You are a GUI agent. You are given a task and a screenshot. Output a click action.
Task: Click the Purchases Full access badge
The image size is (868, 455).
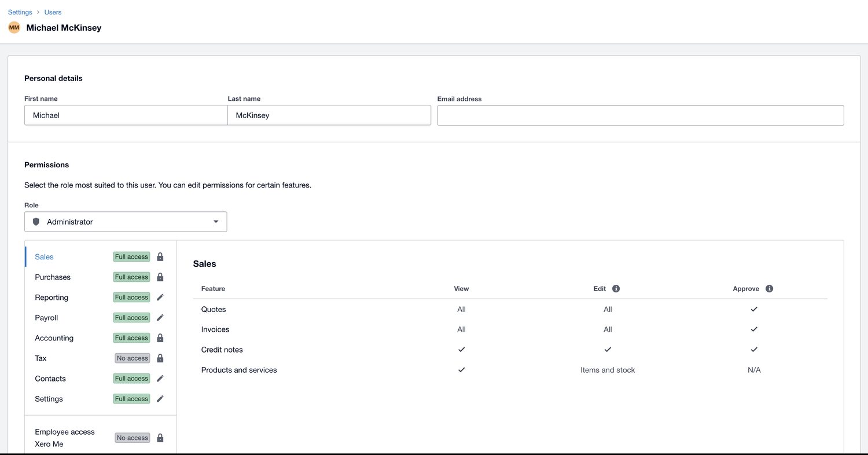[x=131, y=277]
